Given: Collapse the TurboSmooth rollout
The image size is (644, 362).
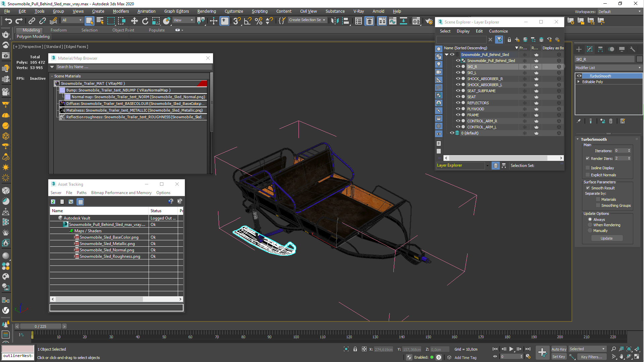Looking at the screenshot, I should coord(578,139).
